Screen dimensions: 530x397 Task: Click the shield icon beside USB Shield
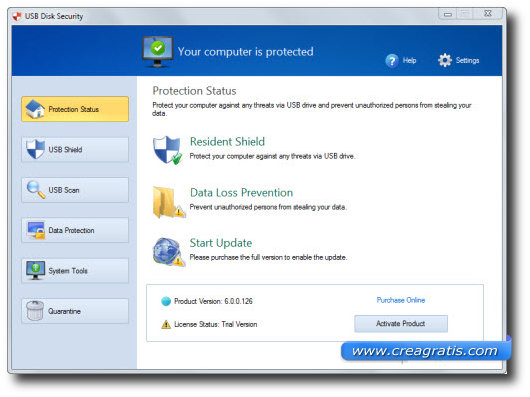point(35,149)
